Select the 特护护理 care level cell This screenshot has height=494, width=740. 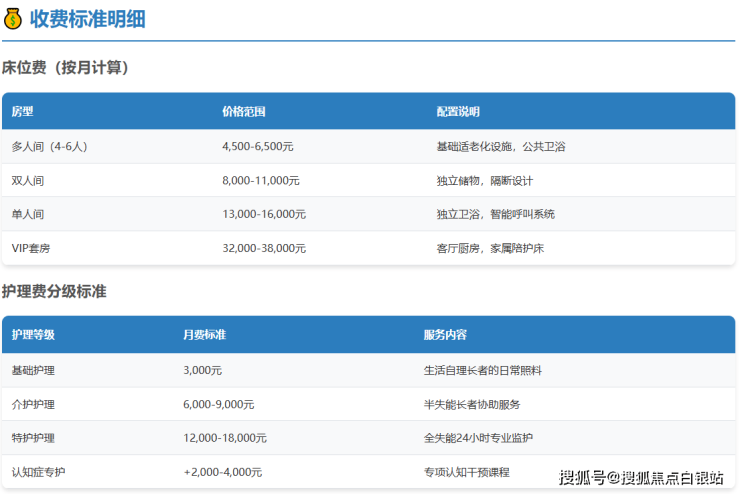[x=33, y=438]
